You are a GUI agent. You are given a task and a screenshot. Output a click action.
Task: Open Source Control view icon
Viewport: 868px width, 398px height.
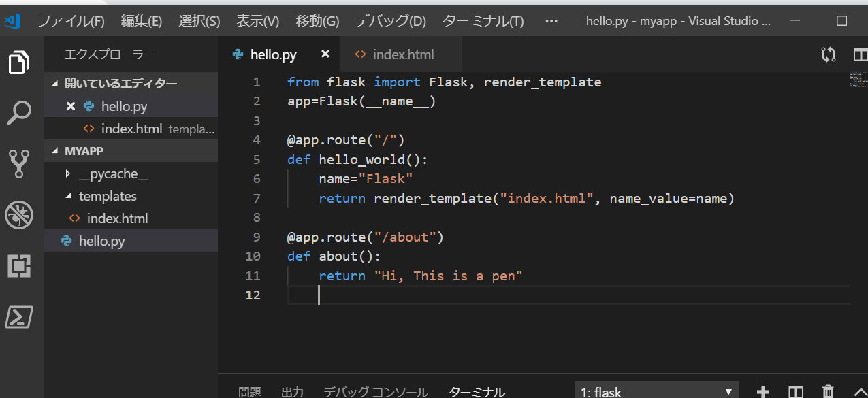click(x=19, y=164)
